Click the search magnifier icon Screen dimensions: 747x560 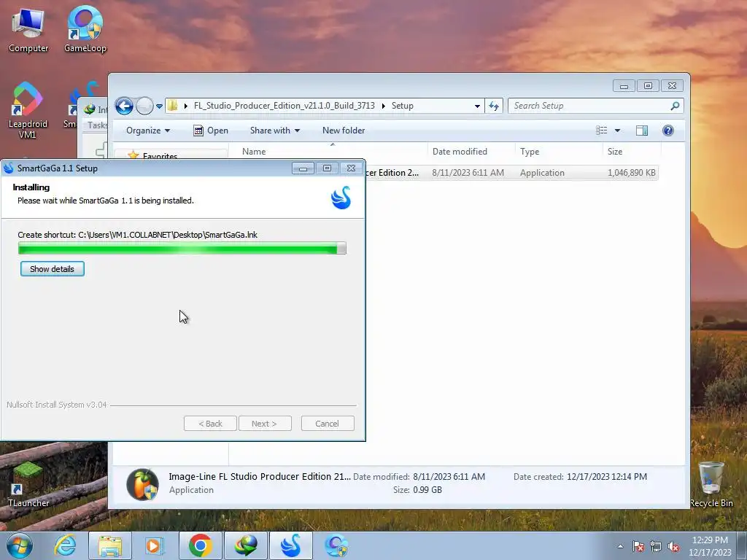click(675, 106)
